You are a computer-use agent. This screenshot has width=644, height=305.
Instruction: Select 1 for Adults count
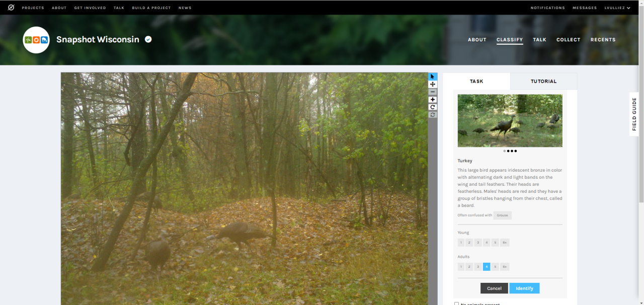tap(461, 267)
